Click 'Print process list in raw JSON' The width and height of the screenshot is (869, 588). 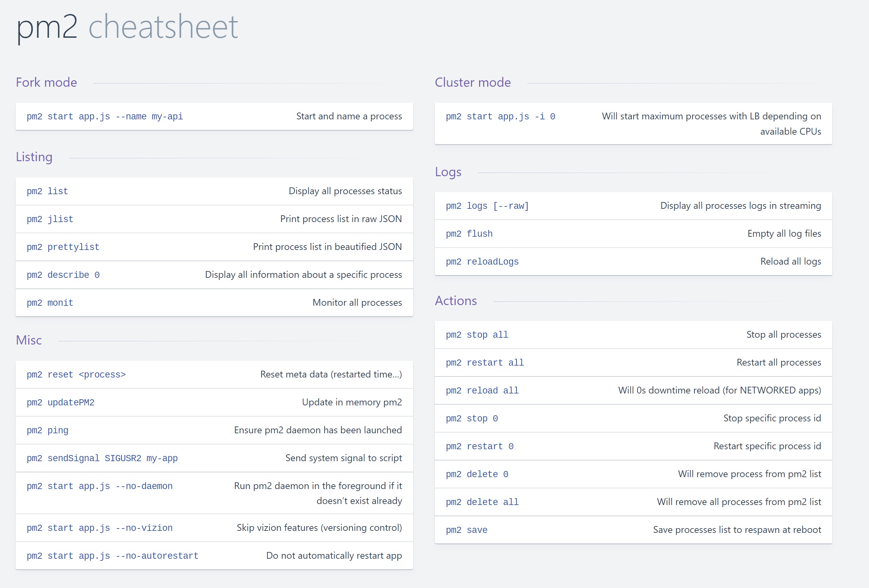341,219
